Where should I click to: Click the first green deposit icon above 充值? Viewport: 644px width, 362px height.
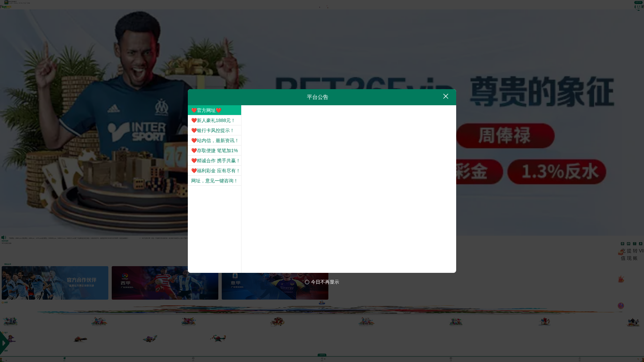point(623,244)
